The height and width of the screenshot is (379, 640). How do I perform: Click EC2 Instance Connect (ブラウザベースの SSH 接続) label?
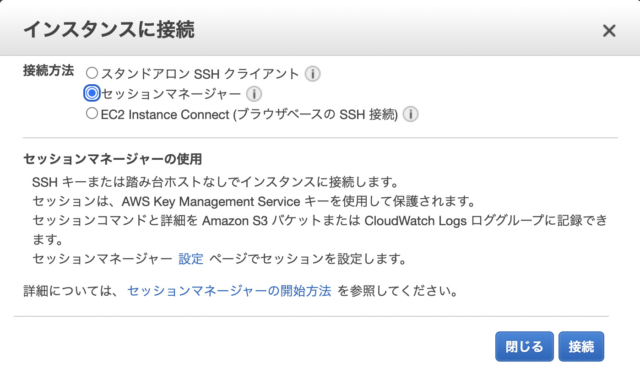249,114
